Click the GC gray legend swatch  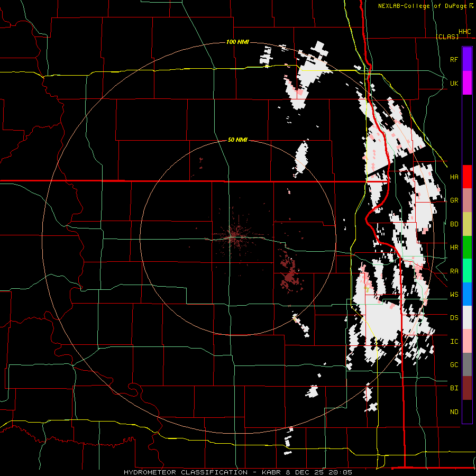[467, 364]
